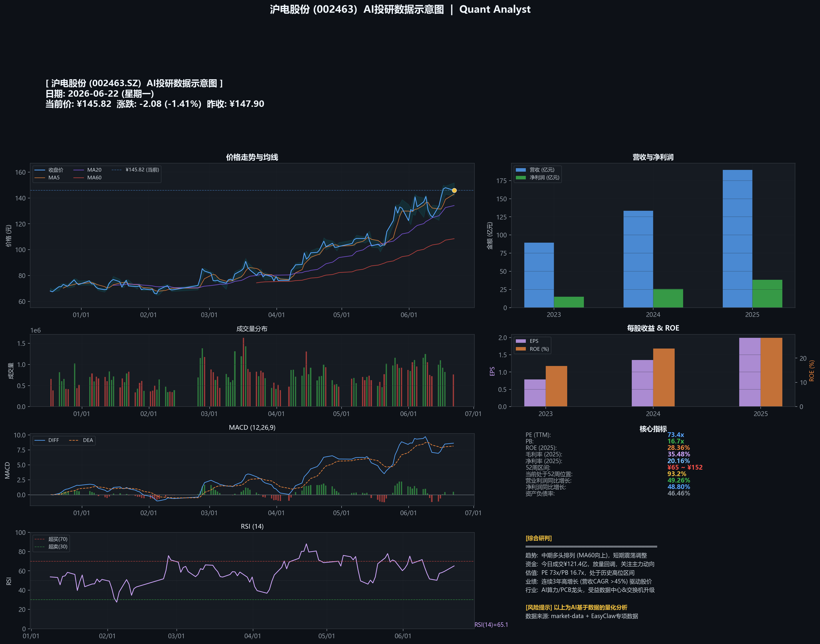Click the blue 2025 revenue bar
This screenshot has width=820, height=644.
click(x=737, y=239)
